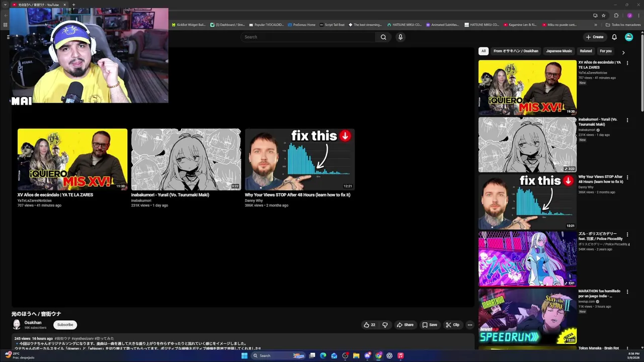This screenshot has height=362, width=644.
Task: Click sidebar channel 'YaTeLaZaresNoticias'
Action: point(593,73)
